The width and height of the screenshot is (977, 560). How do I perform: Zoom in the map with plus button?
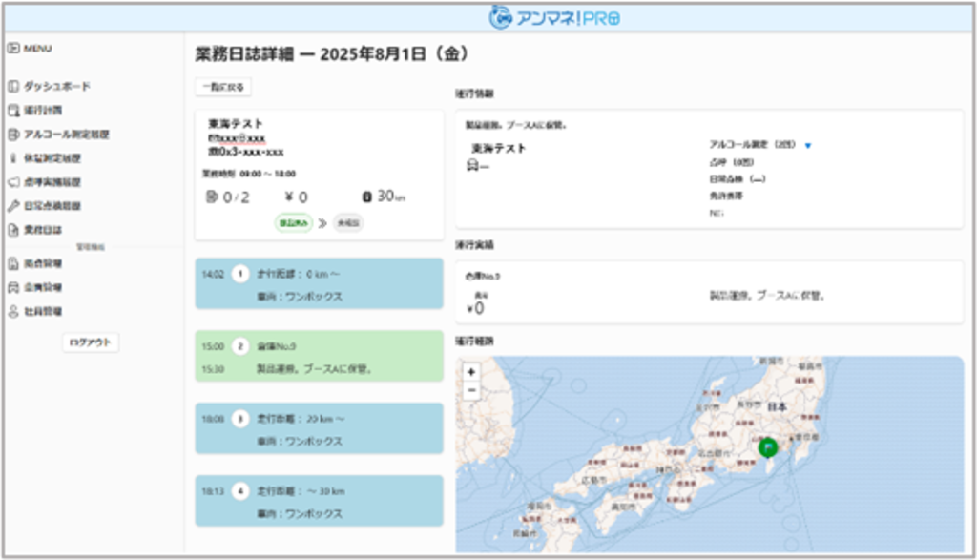472,372
